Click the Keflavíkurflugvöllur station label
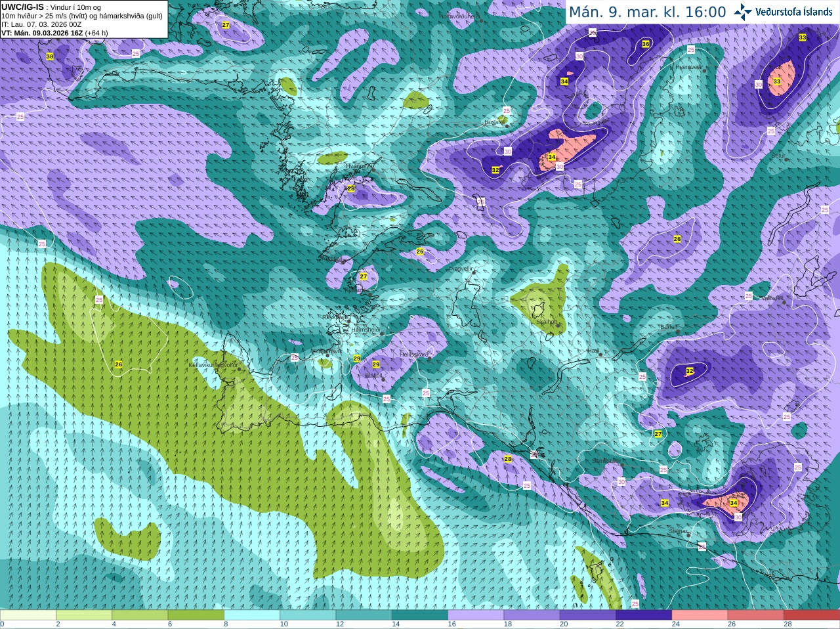The width and height of the screenshot is (840, 629). pos(213,364)
